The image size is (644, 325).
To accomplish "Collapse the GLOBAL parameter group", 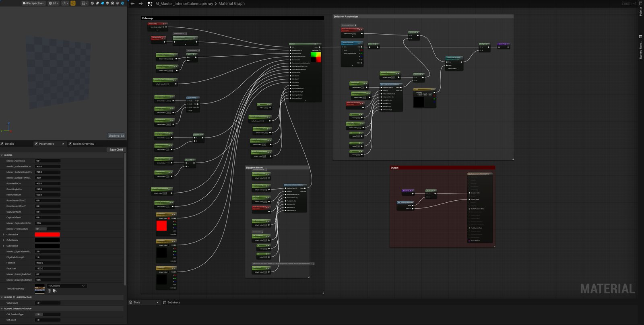I will (2, 155).
